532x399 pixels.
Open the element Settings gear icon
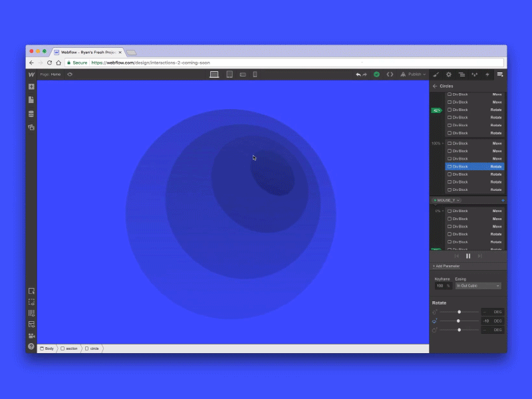pos(449,74)
